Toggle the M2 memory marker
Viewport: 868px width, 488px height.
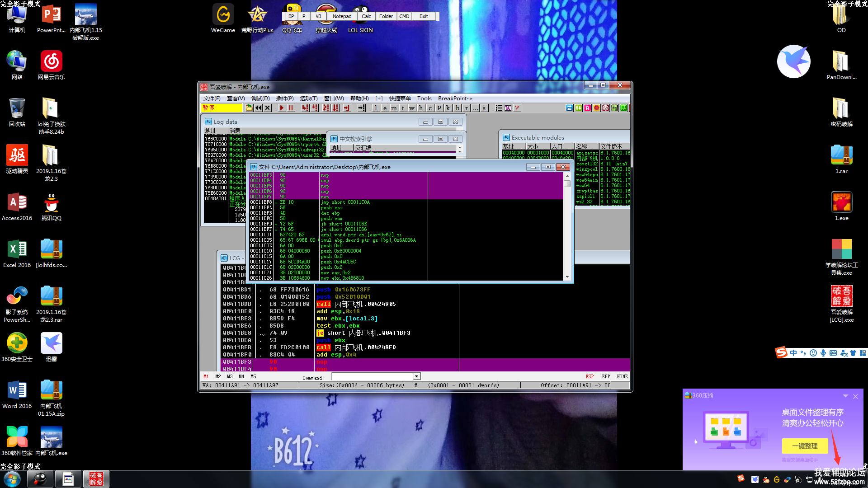pyautogui.click(x=218, y=376)
